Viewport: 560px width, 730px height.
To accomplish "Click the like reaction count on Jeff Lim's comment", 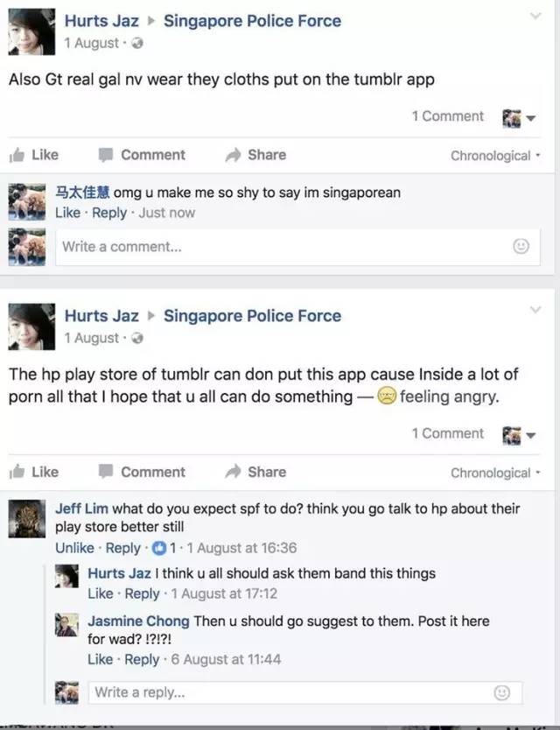I will 164,548.
